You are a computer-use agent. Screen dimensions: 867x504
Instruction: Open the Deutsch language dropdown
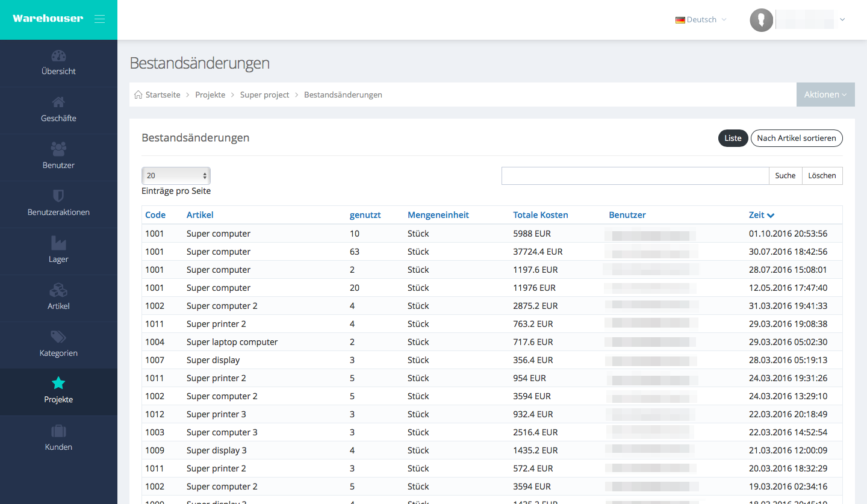pyautogui.click(x=701, y=20)
